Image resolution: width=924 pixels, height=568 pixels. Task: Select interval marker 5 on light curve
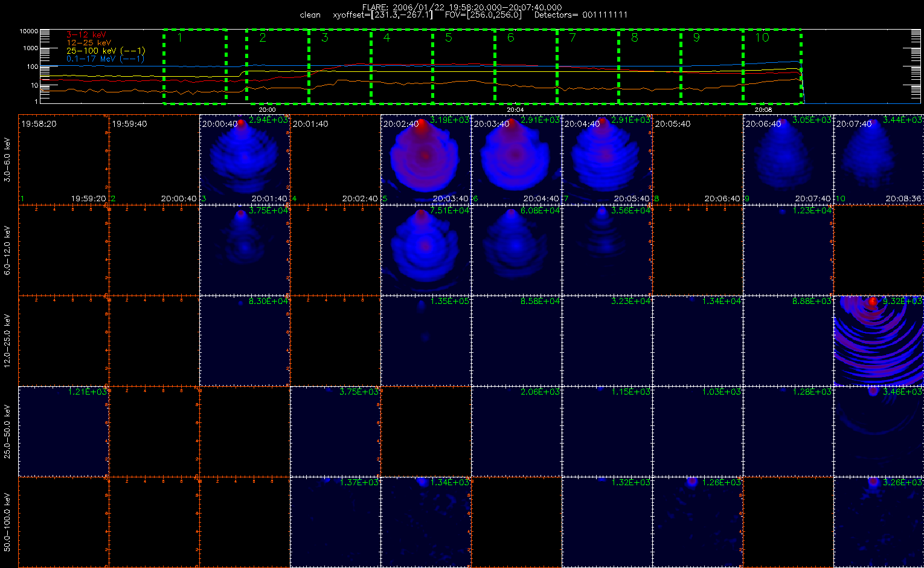449,38
